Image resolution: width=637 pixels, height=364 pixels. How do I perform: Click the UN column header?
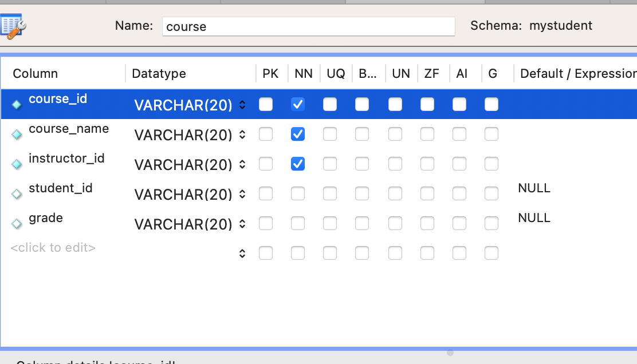point(401,73)
